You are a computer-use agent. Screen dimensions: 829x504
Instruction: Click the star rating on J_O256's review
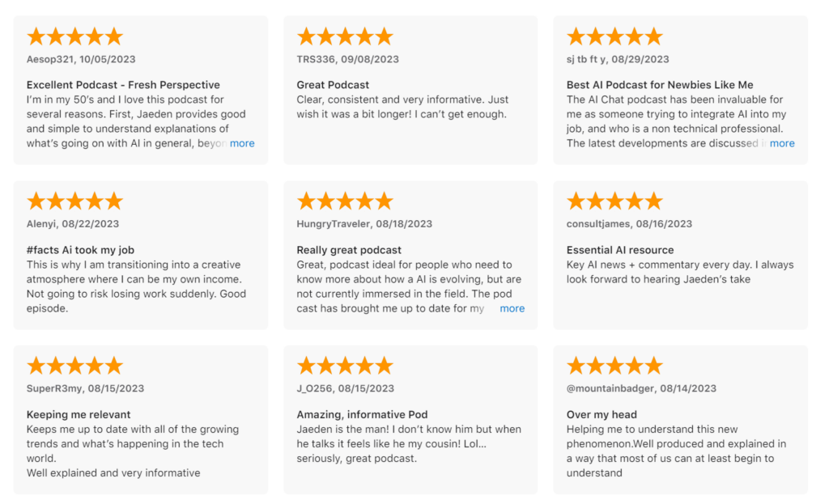click(x=345, y=366)
